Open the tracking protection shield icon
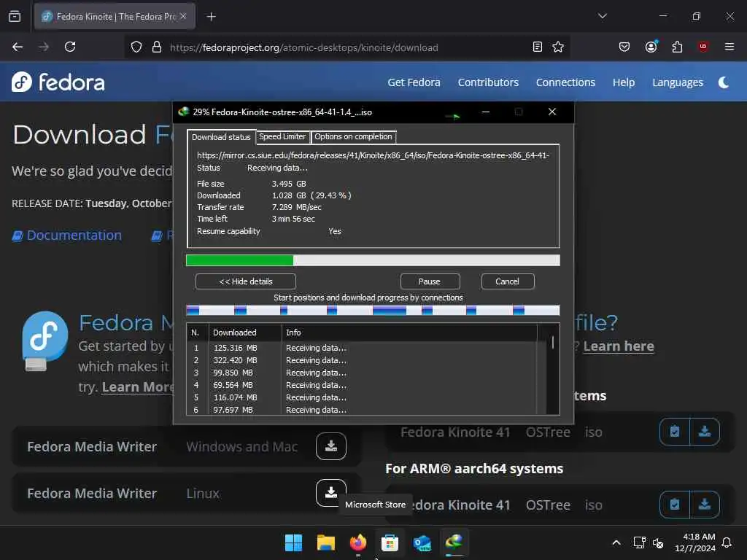The width and height of the screenshot is (747, 560). click(136, 47)
